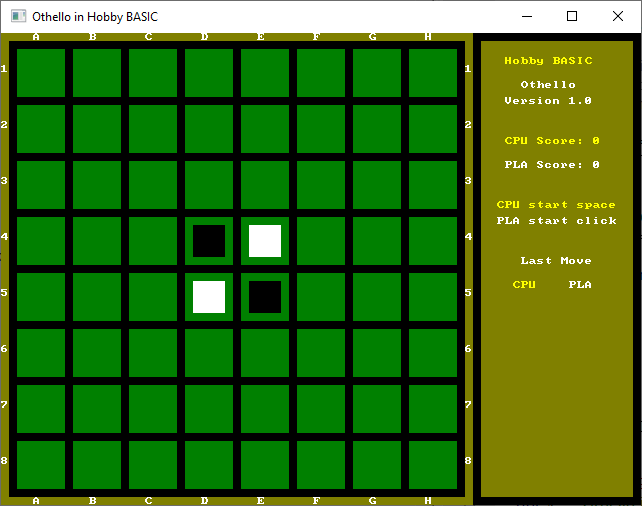
Task: Click the black disc on square E5
Action: [x=265, y=297]
